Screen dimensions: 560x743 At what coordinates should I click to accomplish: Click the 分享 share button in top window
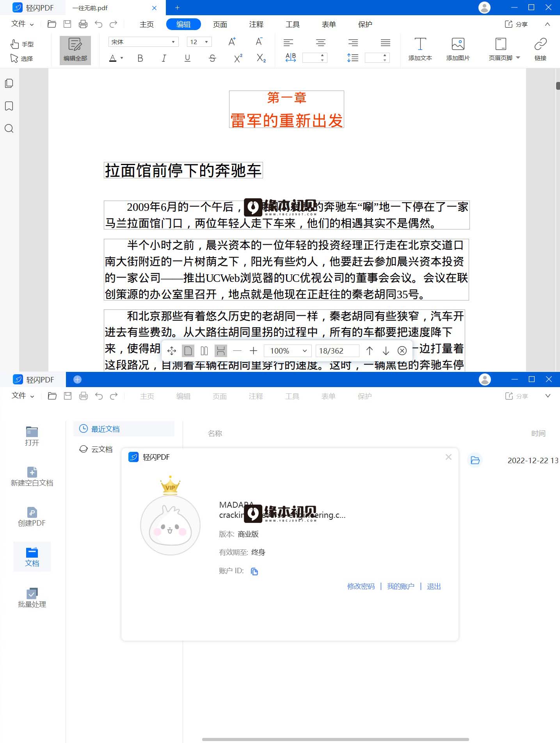[516, 24]
